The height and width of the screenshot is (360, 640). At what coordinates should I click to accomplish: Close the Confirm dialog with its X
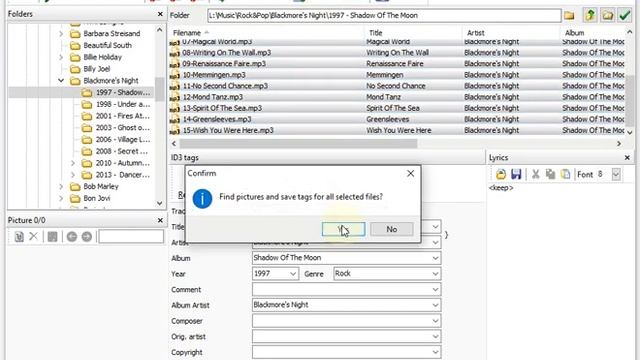[x=410, y=173]
